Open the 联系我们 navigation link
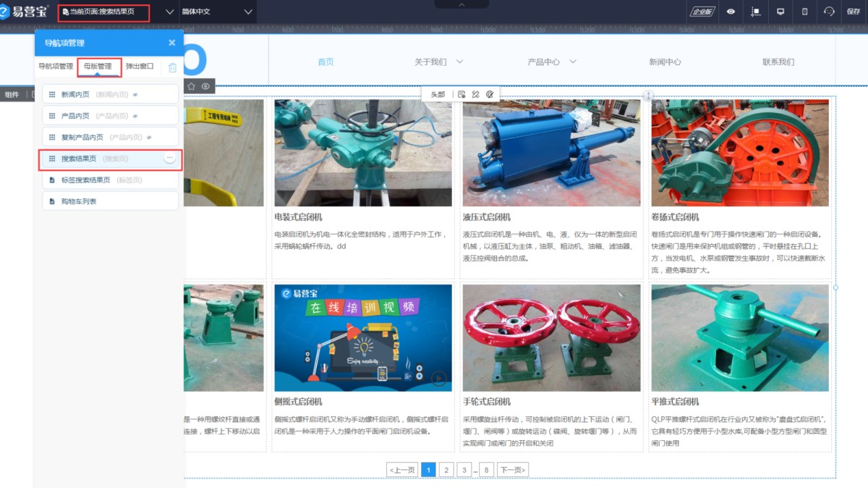 pyautogui.click(x=778, y=62)
